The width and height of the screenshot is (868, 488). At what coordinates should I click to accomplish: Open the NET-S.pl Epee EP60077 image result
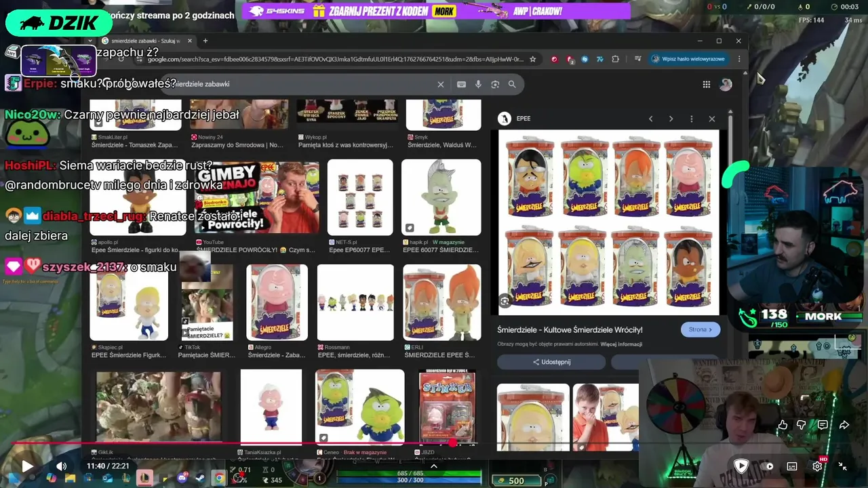(360, 198)
